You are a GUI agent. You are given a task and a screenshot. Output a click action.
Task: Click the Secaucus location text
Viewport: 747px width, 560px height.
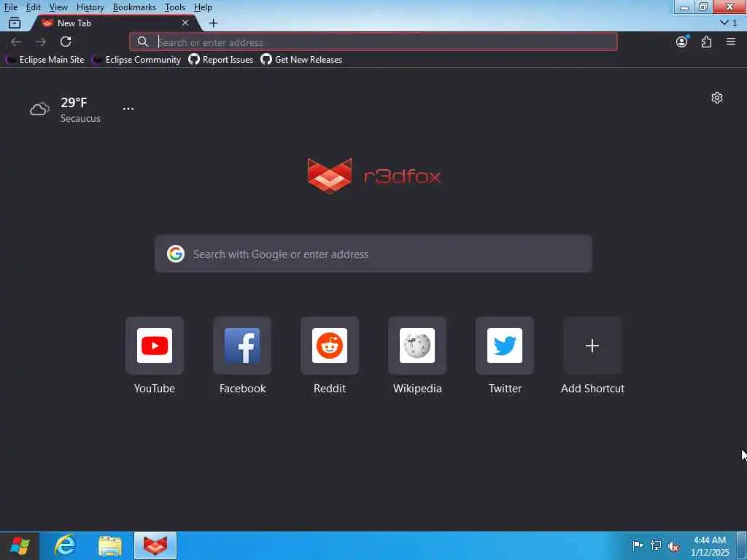[80, 119]
